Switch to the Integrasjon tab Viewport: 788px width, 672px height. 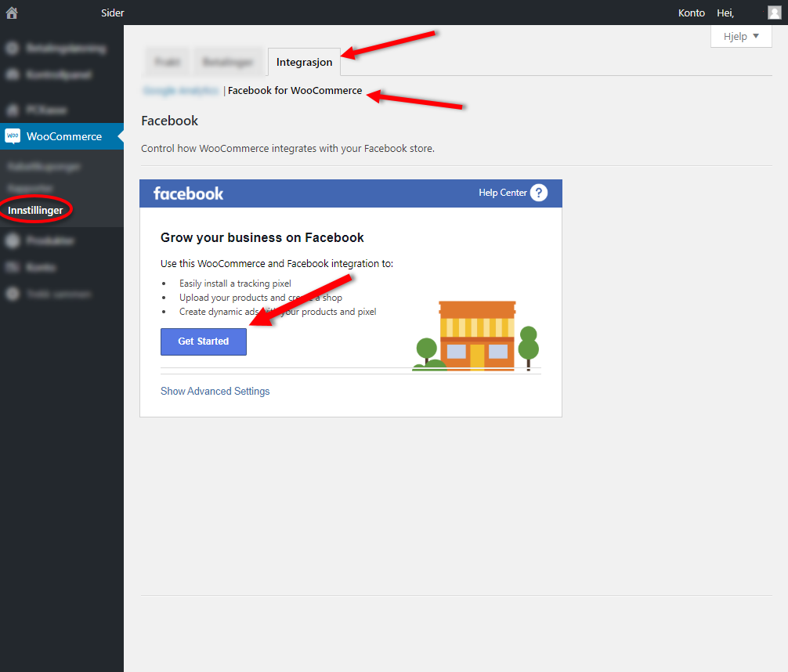click(x=304, y=63)
